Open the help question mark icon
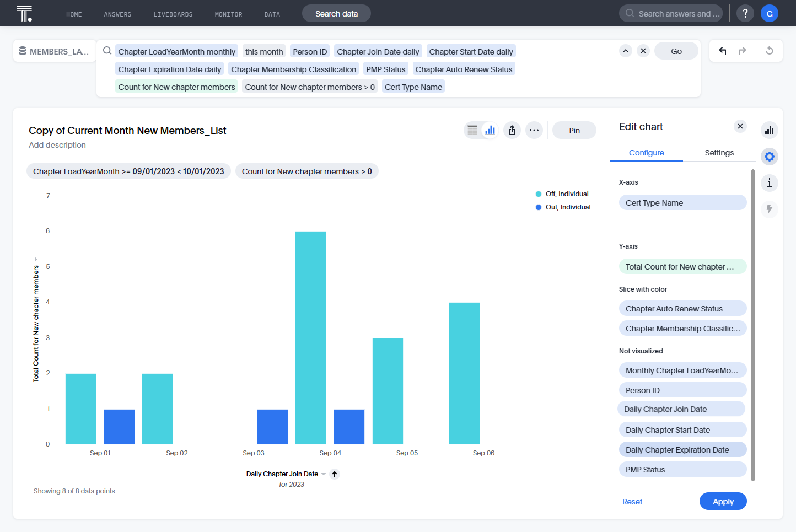796x532 pixels. (745, 13)
